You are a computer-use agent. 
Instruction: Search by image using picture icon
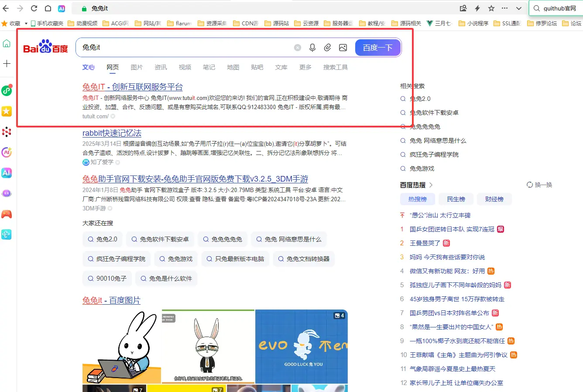pos(343,48)
